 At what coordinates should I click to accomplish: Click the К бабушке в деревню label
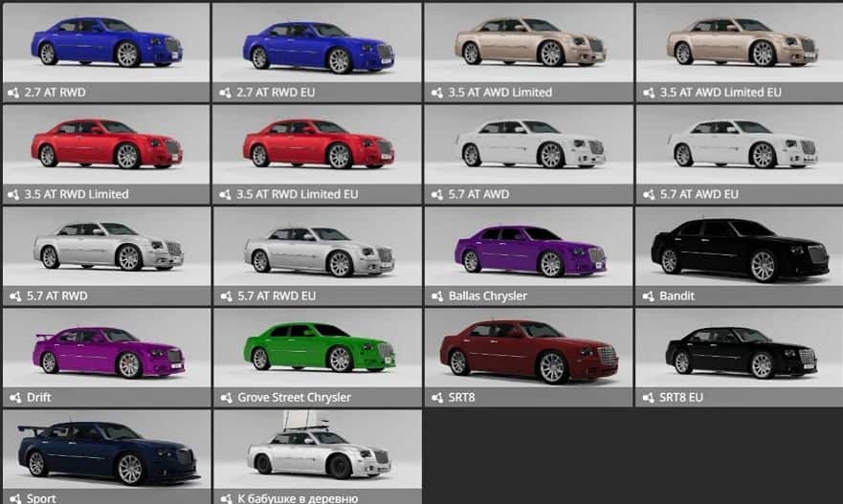(x=297, y=498)
